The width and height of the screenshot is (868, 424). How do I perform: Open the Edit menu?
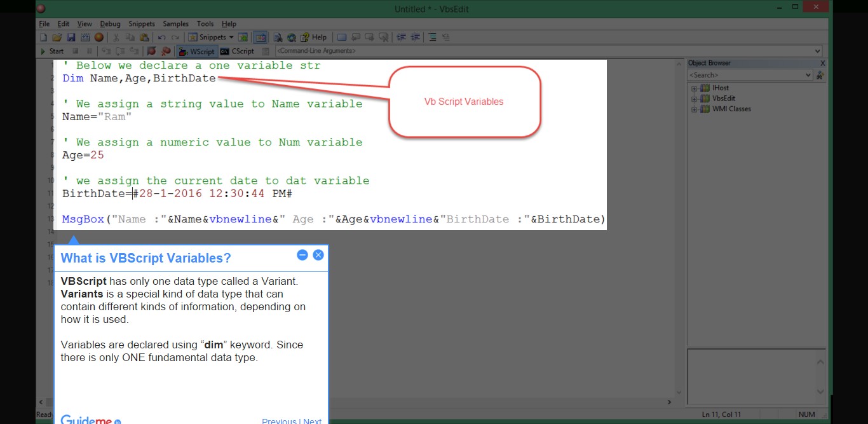click(64, 24)
